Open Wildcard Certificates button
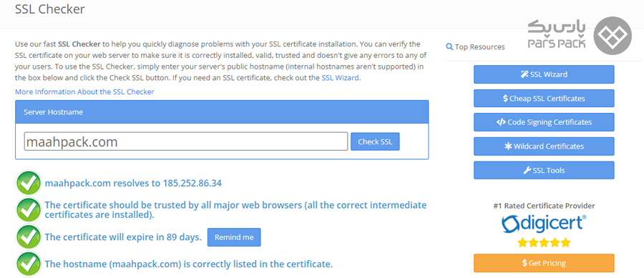 [544, 147]
